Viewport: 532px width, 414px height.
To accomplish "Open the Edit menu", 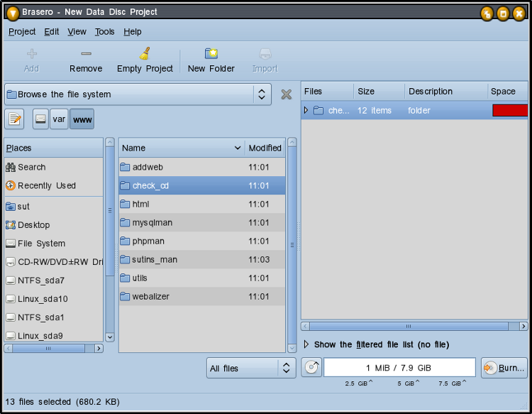I will point(52,31).
